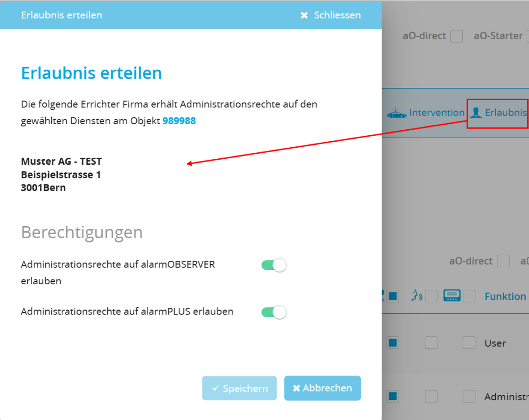Click the Funktion column header
Image resolution: width=529 pixels, height=420 pixels.
(505, 296)
